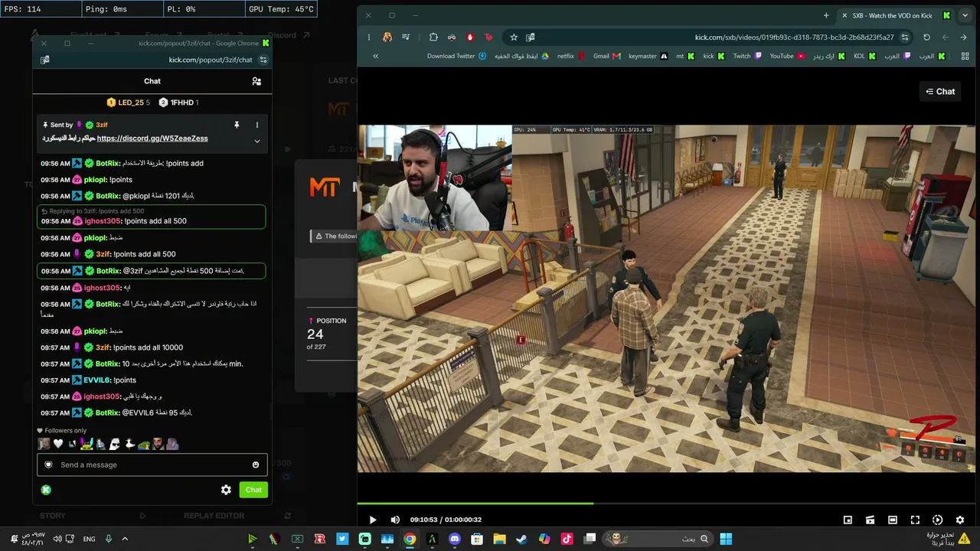Open the Chrome tab search dropdown
980x551 pixels.
click(x=965, y=15)
